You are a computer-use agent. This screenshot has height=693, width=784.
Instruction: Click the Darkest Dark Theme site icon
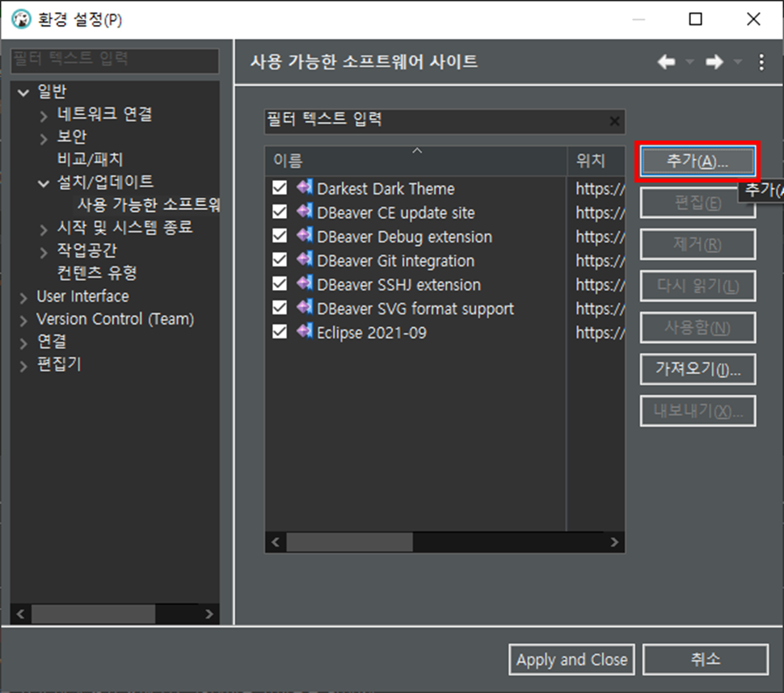[305, 187]
